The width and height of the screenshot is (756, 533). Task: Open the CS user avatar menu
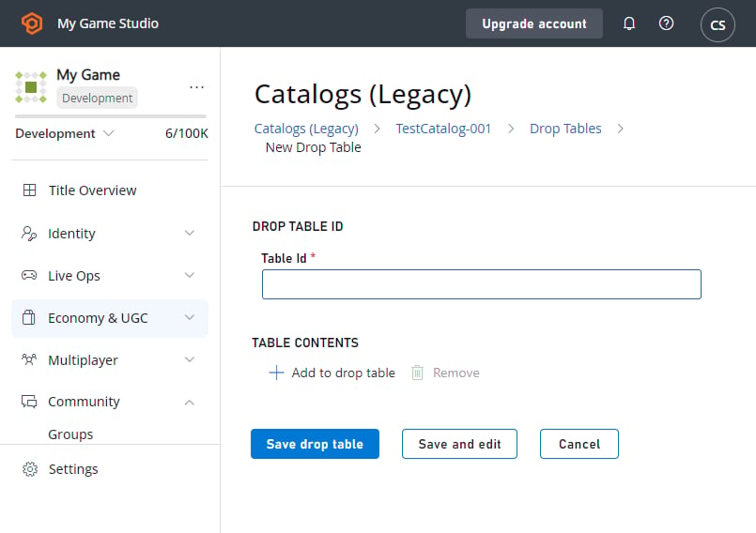pos(717,24)
